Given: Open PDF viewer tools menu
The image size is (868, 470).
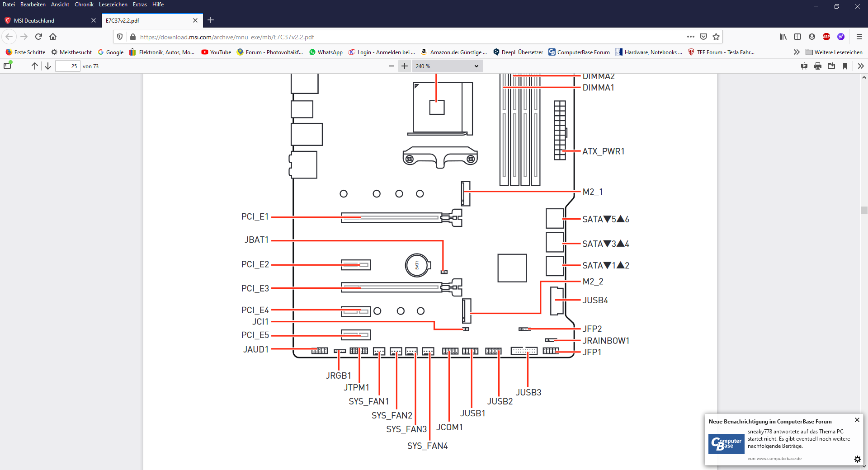Looking at the screenshot, I should click(861, 66).
